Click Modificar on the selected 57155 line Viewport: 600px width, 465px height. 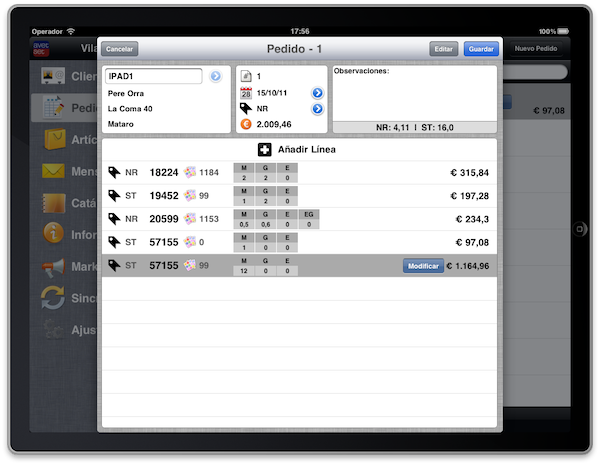422,266
